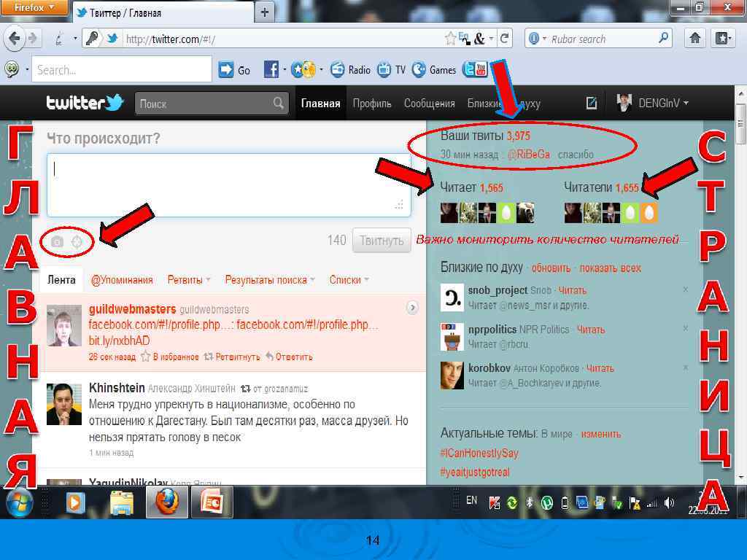Expand the Ретвиты dropdown tab
This screenshot has width=747, height=560.
pyautogui.click(x=189, y=280)
